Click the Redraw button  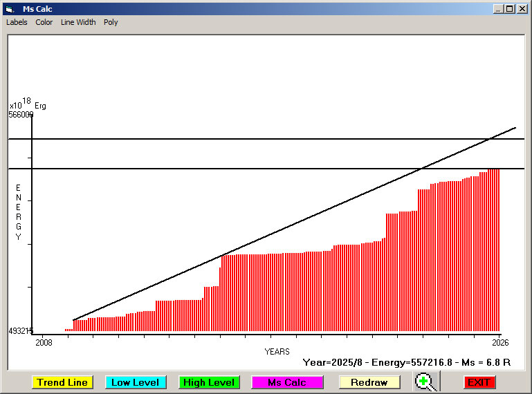(x=369, y=382)
